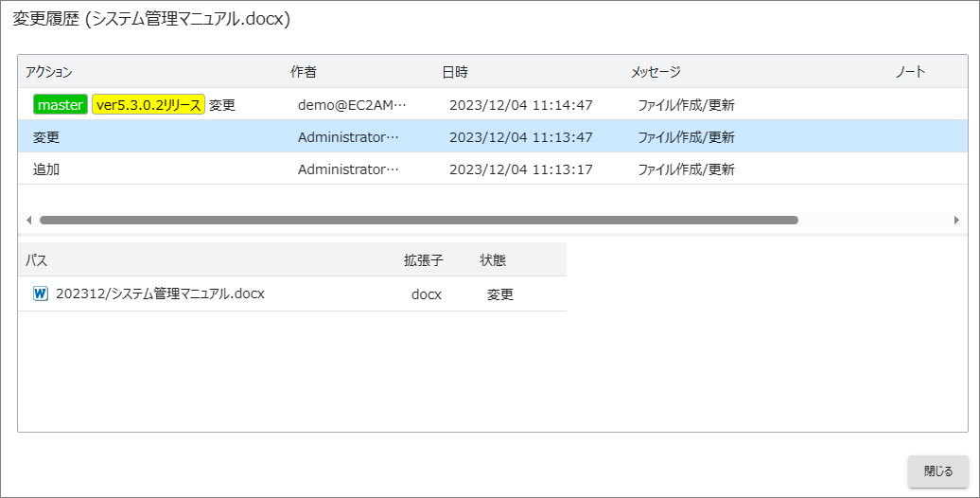Click the ノート column header

click(910, 72)
